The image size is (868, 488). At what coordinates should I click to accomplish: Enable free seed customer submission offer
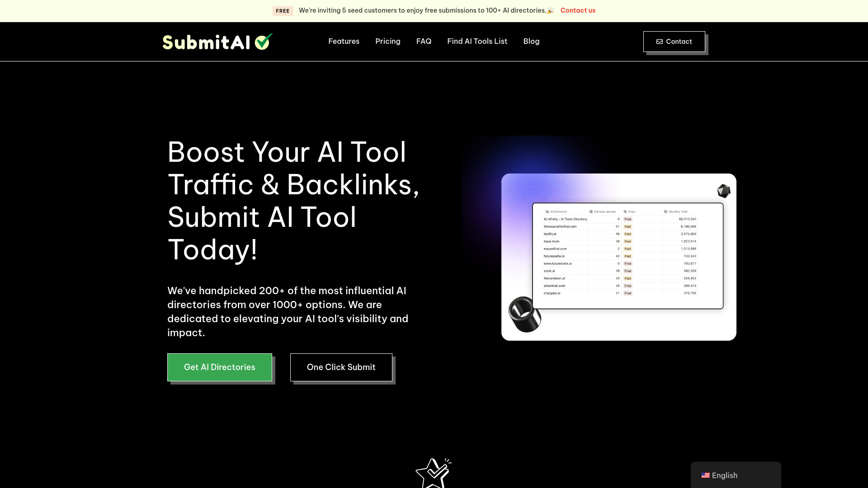578,10
